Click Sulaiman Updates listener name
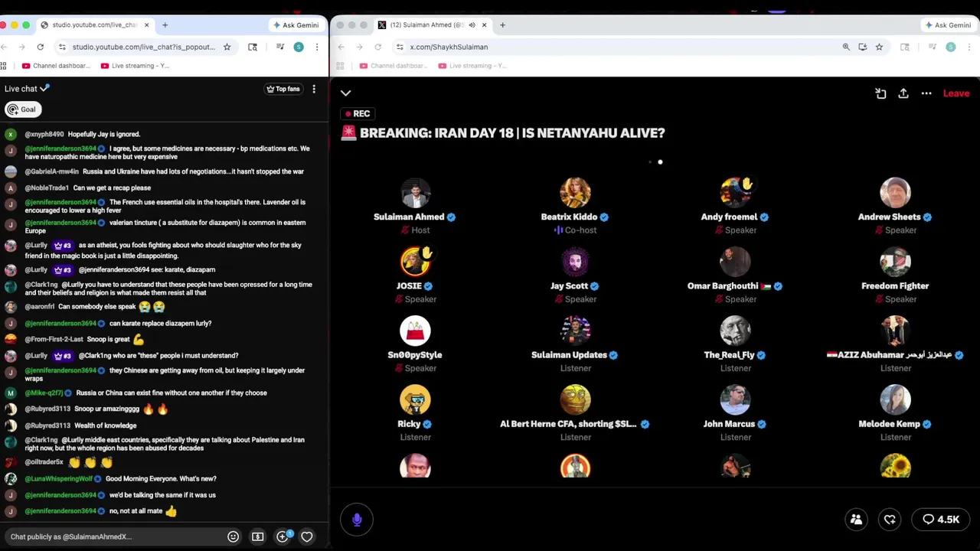The width and height of the screenshot is (980, 551). [x=569, y=355]
